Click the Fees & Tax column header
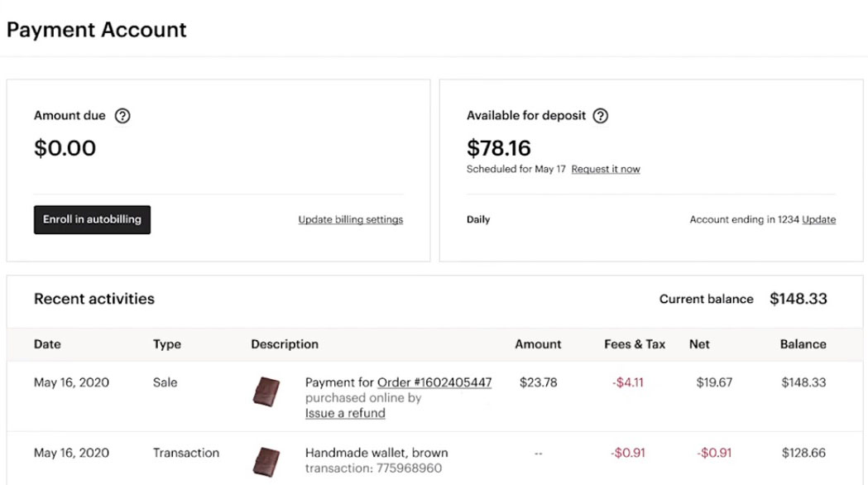 (634, 344)
